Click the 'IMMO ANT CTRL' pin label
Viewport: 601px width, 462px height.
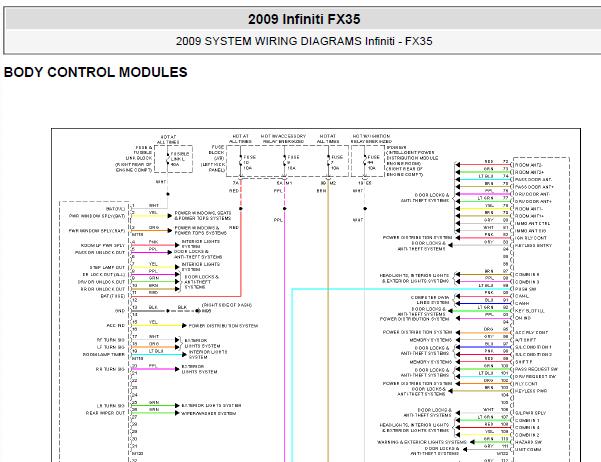coord(532,223)
